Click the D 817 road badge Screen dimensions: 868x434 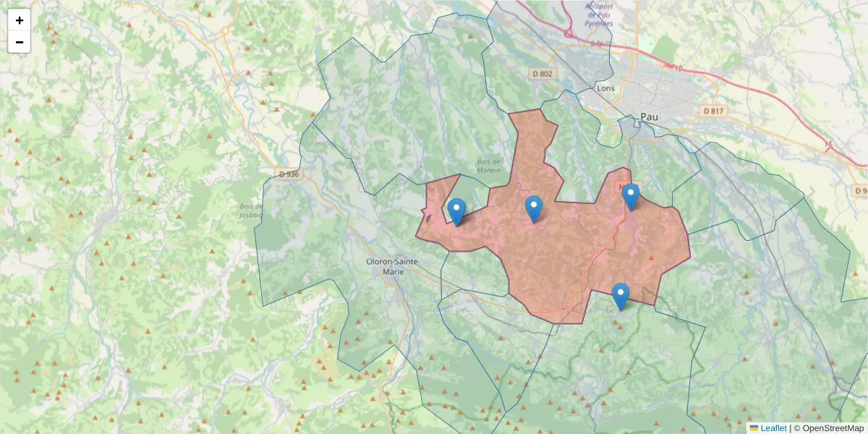click(x=712, y=111)
